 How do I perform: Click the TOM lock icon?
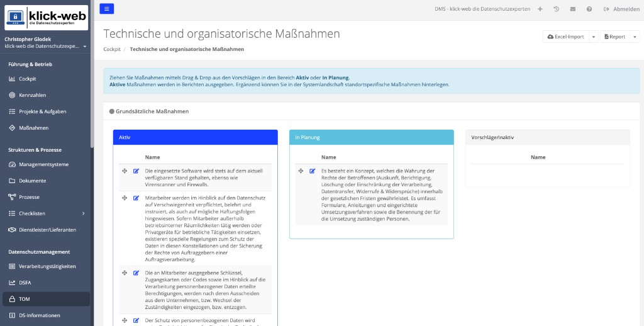tap(12, 299)
